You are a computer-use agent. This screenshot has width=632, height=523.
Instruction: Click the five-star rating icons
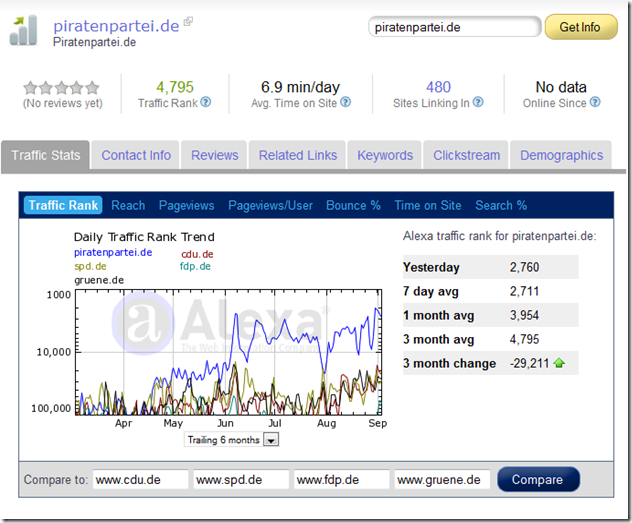61,87
